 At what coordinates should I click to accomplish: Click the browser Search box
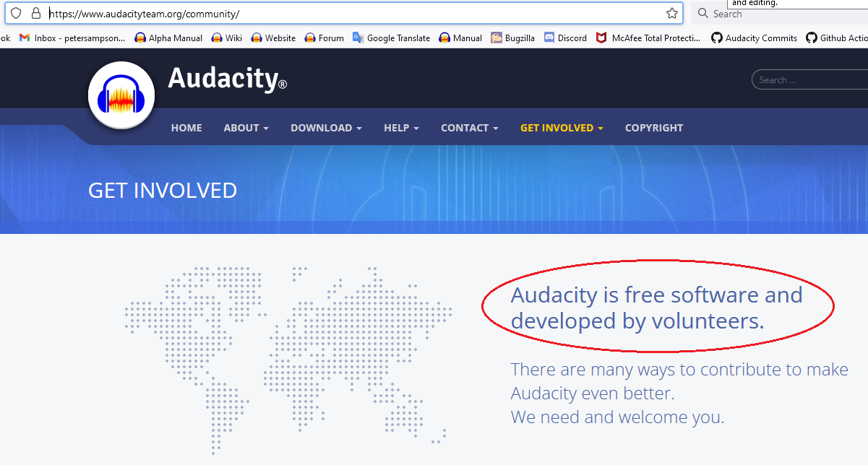780,13
